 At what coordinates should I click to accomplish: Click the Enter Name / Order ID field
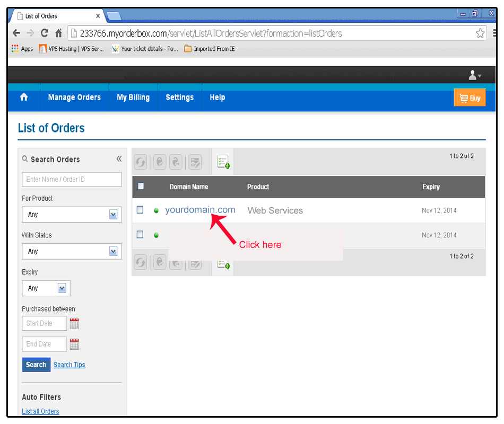[72, 179]
